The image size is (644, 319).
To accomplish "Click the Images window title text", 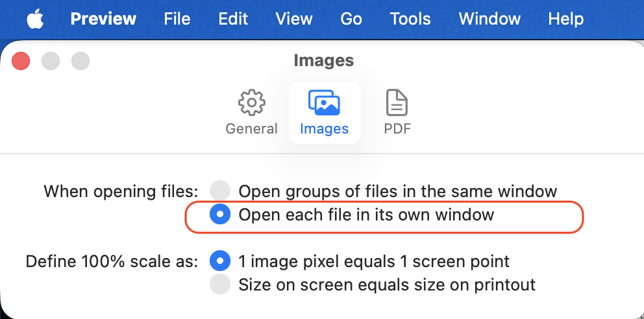I will coord(323,61).
